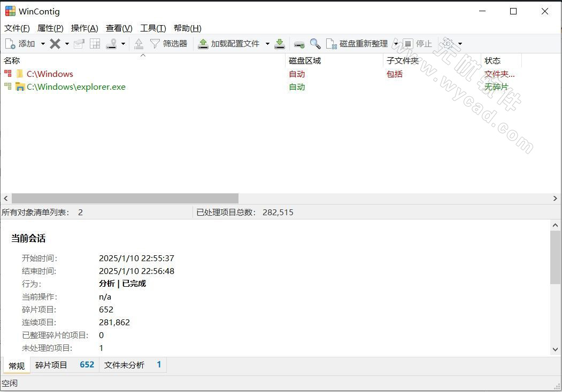This screenshot has width=562, height=392.
Task: Click the grayed upload arrow icon
Action: click(138, 44)
